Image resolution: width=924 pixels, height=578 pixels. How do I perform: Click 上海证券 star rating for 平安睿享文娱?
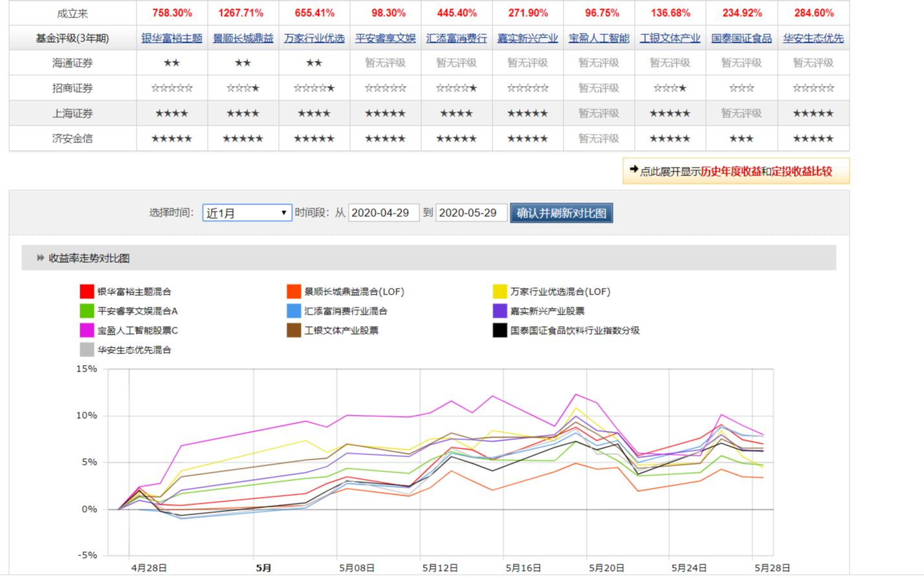pos(385,113)
